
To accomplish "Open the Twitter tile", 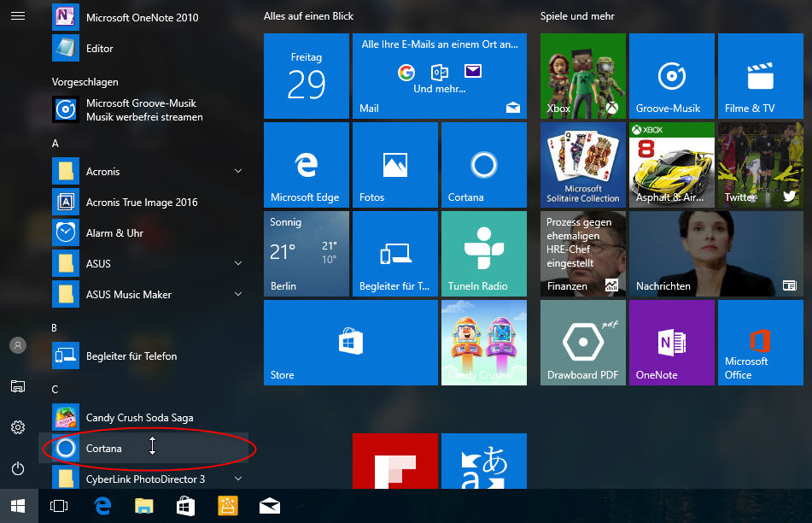I will (x=761, y=165).
